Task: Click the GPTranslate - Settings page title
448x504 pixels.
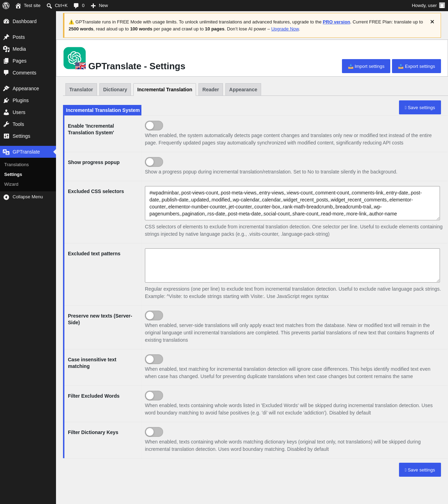Action: tap(137, 66)
